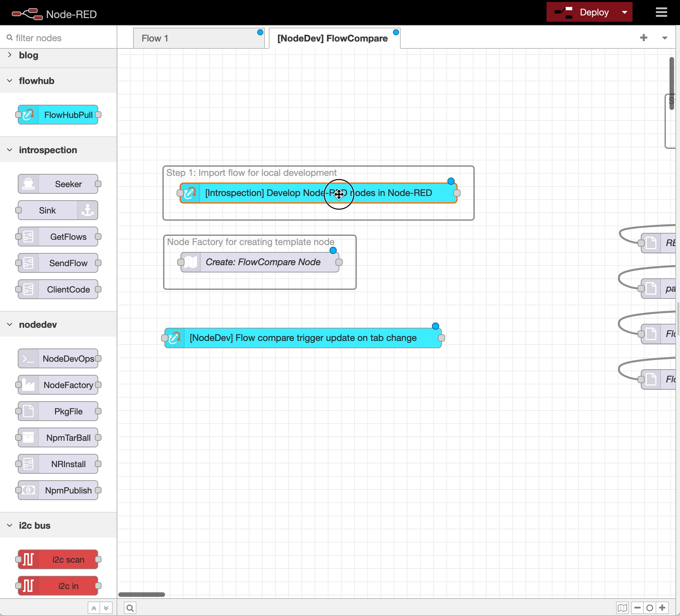
Task: Select the Sink palette node
Action: 58,210
